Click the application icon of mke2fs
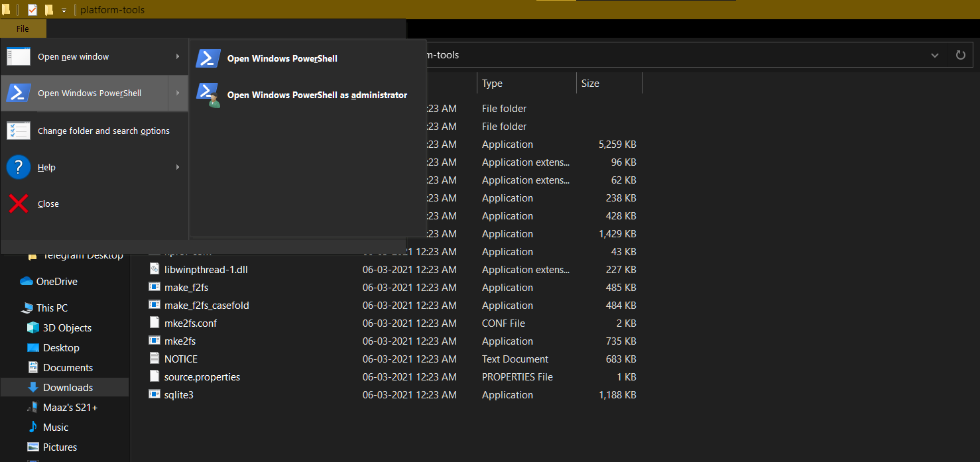Viewport: 980px width, 462px height. pos(153,341)
